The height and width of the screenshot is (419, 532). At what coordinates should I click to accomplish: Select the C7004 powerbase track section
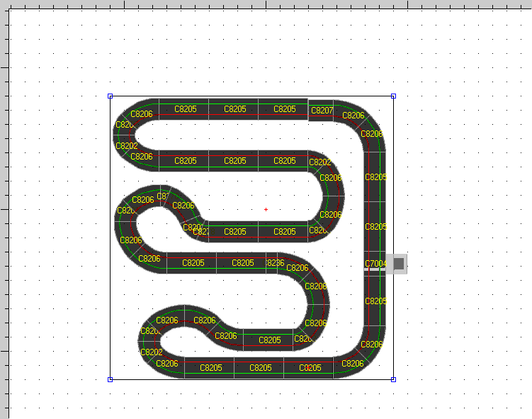pyautogui.click(x=375, y=264)
